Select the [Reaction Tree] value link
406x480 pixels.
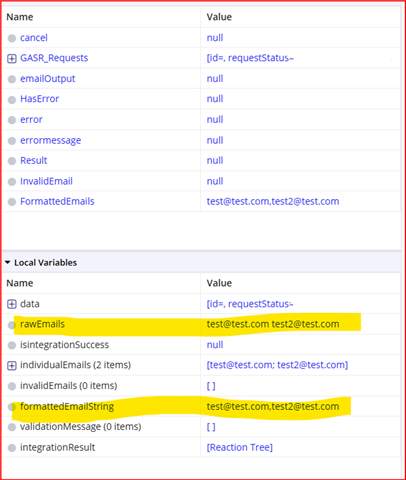[240, 447]
